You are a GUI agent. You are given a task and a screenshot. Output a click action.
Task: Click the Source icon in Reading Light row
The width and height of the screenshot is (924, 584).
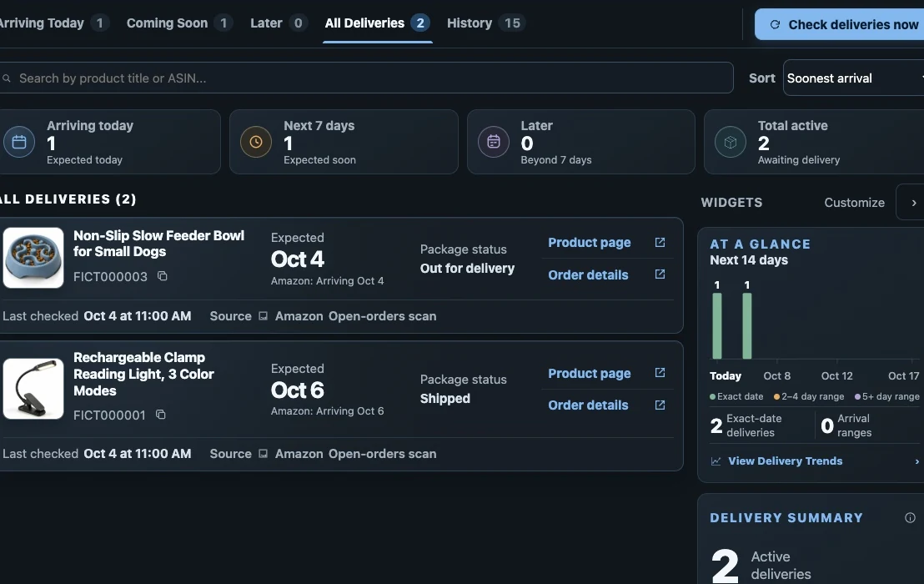[x=264, y=454]
